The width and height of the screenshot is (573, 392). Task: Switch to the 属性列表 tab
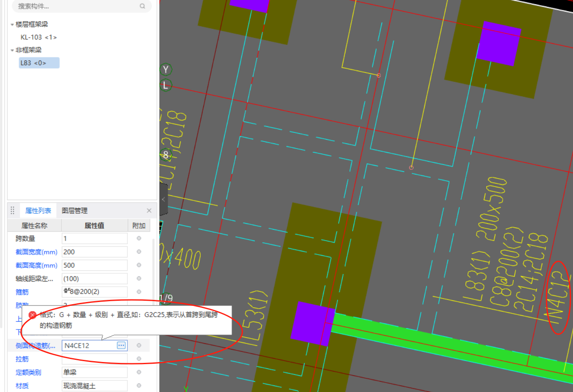(x=38, y=210)
